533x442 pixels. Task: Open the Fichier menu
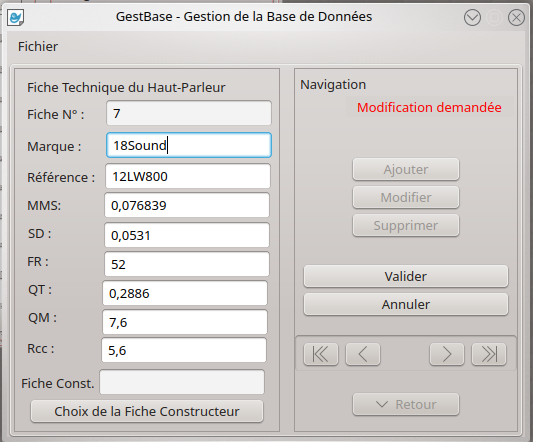38,47
